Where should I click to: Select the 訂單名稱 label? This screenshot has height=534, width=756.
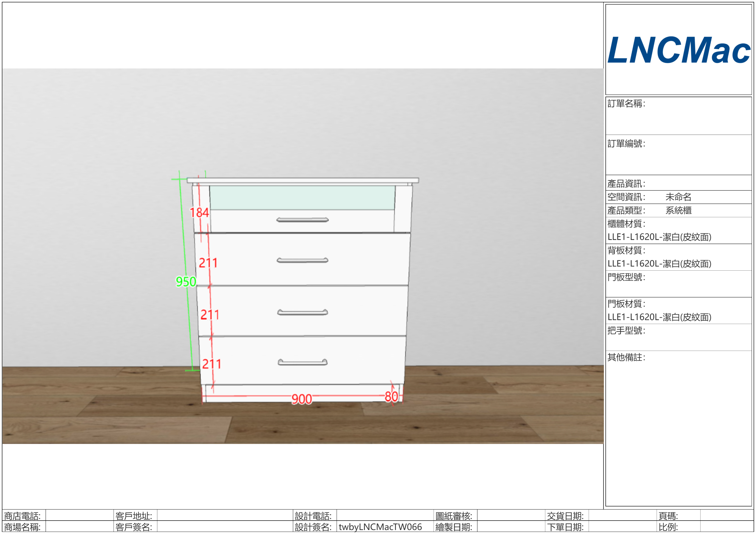626,104
